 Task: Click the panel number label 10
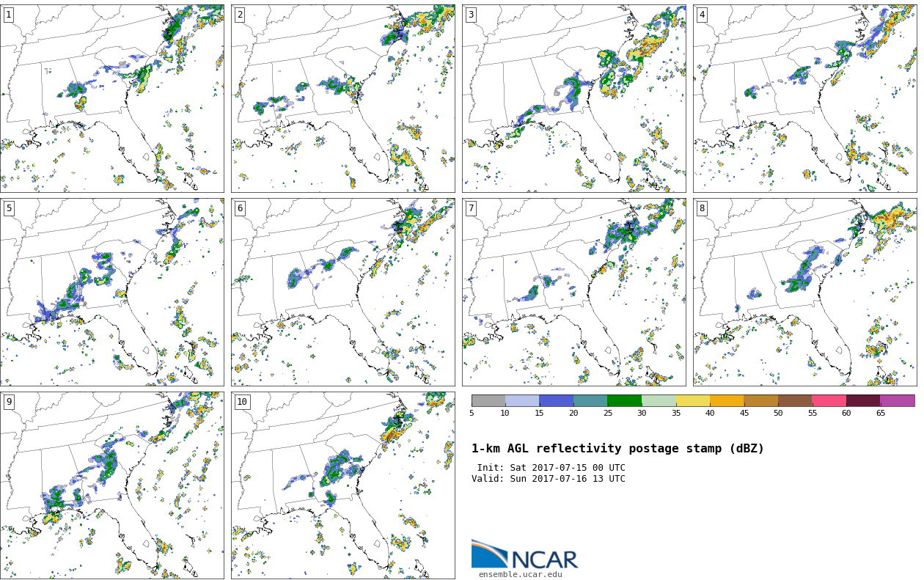[x=242, y=402]
